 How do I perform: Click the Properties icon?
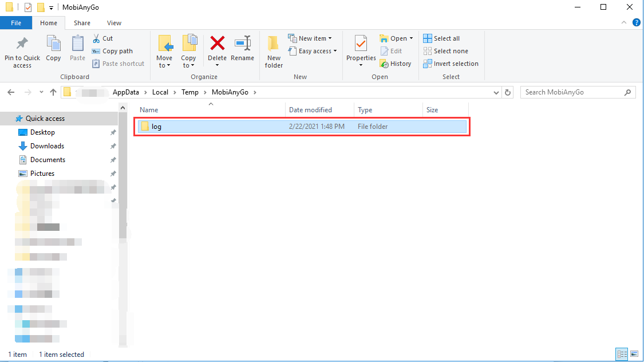click(x=361, y=44)
